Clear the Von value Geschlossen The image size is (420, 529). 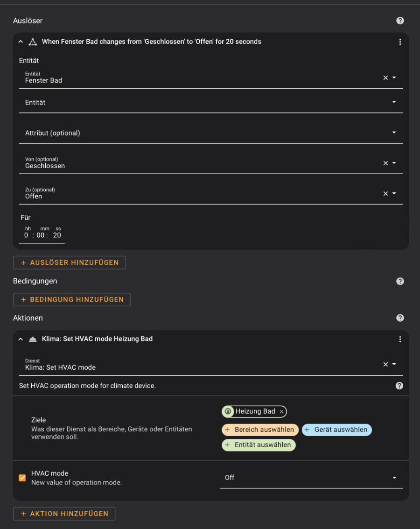[385, 163]
